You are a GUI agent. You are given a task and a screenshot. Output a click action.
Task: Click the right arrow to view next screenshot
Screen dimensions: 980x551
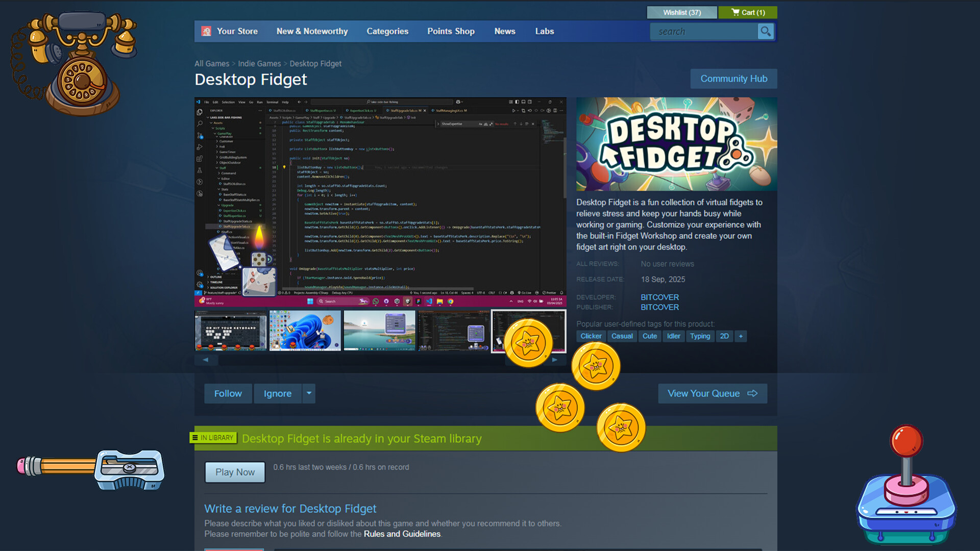555,360
